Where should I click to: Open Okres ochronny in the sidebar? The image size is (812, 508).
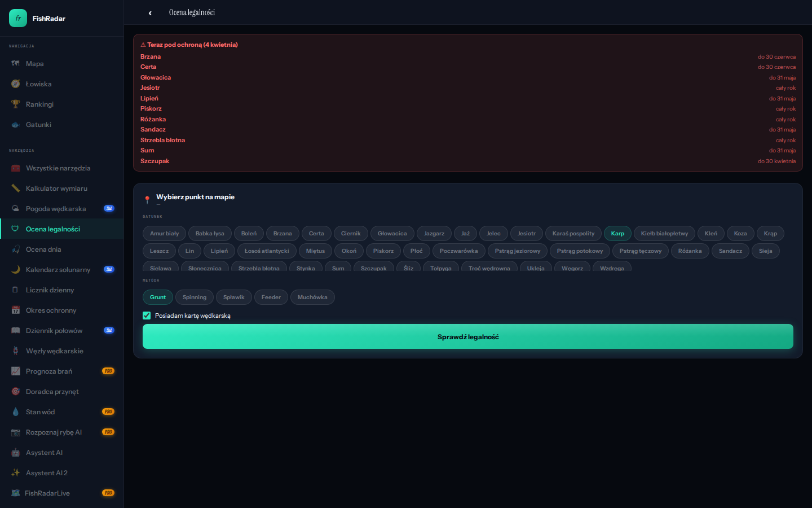[x=51, y=310]
